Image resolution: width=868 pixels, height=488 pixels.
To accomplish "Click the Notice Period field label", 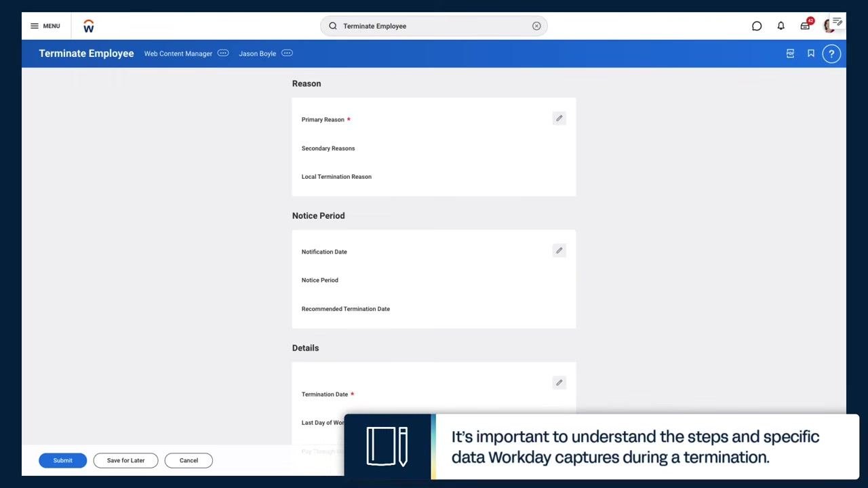I will coord(320,280).
